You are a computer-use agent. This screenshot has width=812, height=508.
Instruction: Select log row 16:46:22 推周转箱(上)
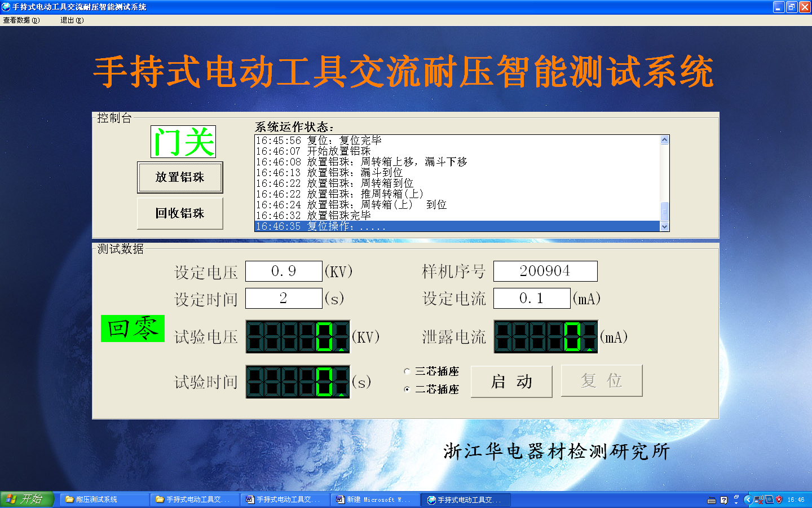(457, 194)
